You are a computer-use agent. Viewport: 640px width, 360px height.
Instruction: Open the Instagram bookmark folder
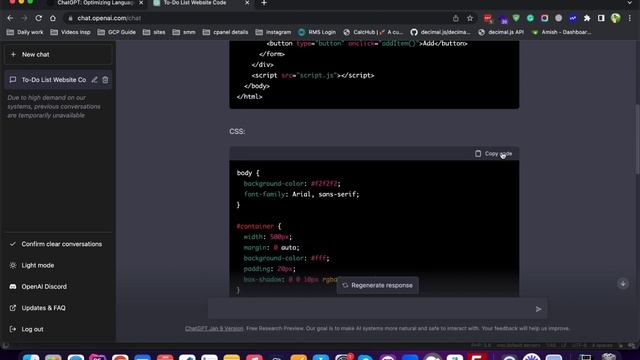click(273, 32)
